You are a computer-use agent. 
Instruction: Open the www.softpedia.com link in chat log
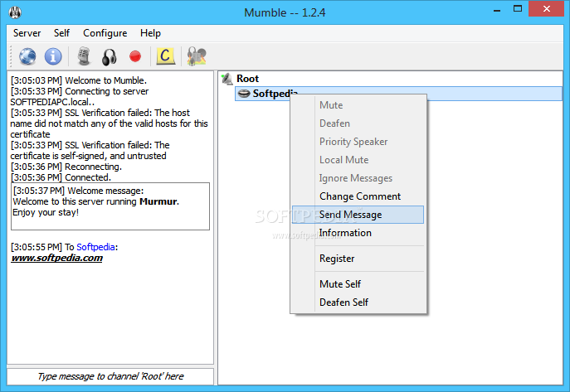(56, 258)
